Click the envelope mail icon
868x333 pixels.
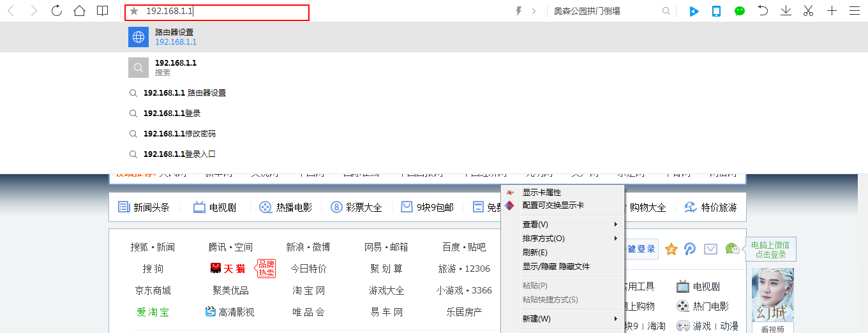(711, 249)
